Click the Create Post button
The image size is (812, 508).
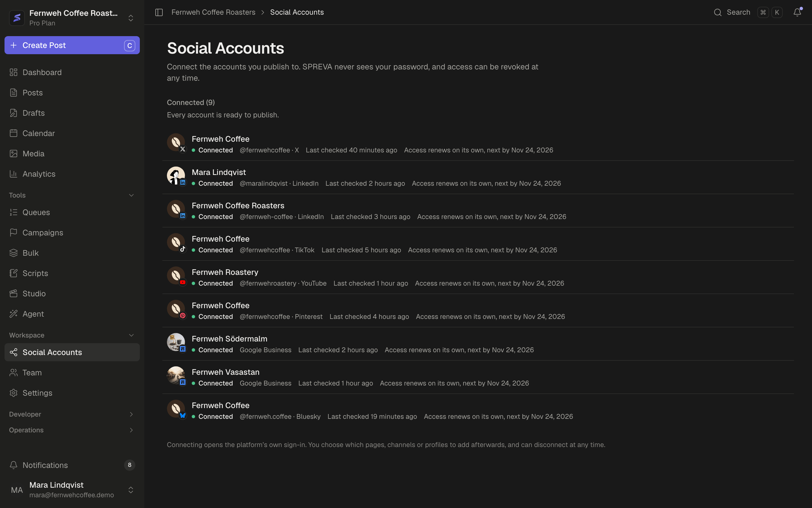pyautogui.click(x=72, y=45)
